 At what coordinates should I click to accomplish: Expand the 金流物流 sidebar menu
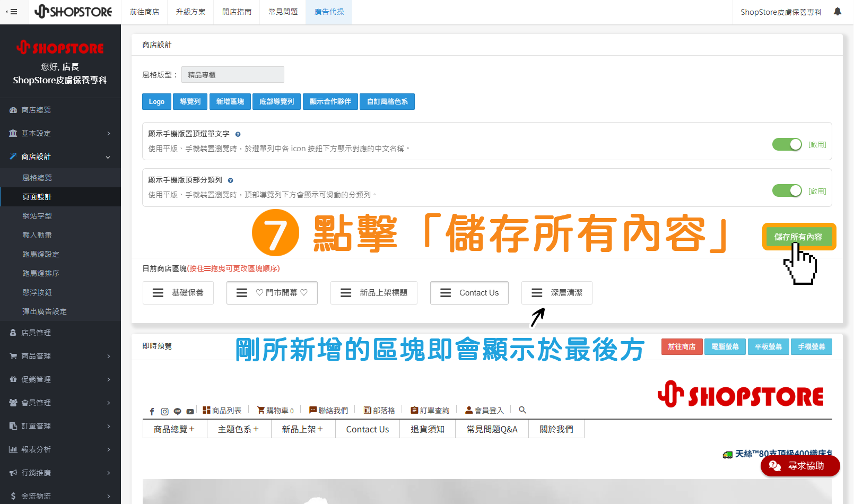[x=60, y=496]
